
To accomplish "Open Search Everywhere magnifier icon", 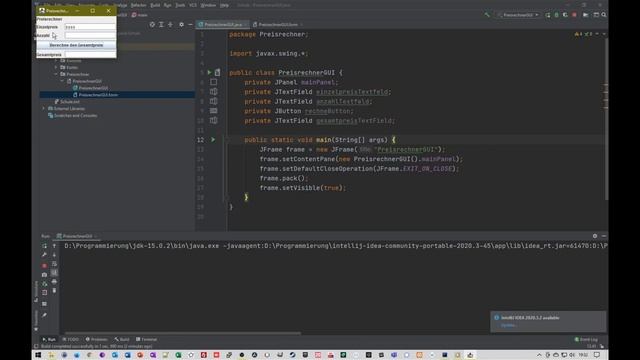I will click(604, 15).
